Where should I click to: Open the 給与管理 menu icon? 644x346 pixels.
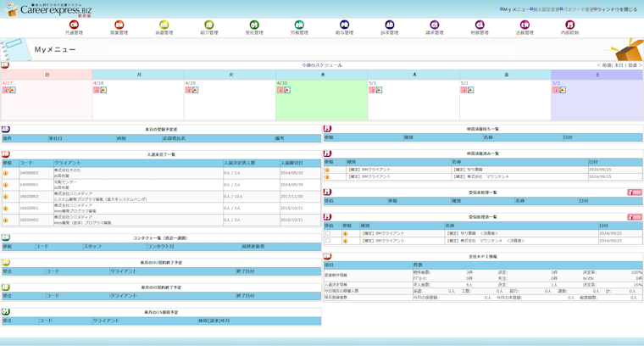[x=344, y=25]
